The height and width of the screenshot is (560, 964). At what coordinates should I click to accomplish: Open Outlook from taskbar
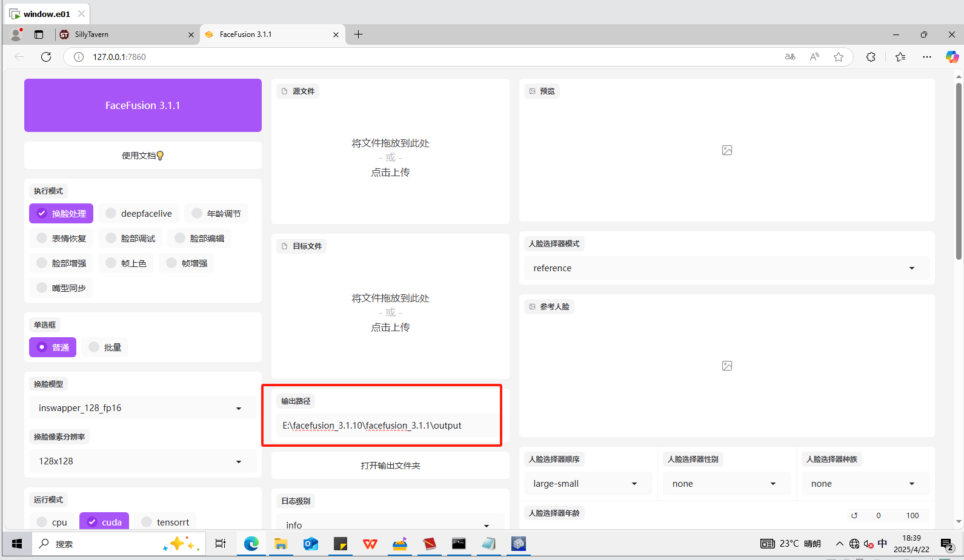coord(311,544)
